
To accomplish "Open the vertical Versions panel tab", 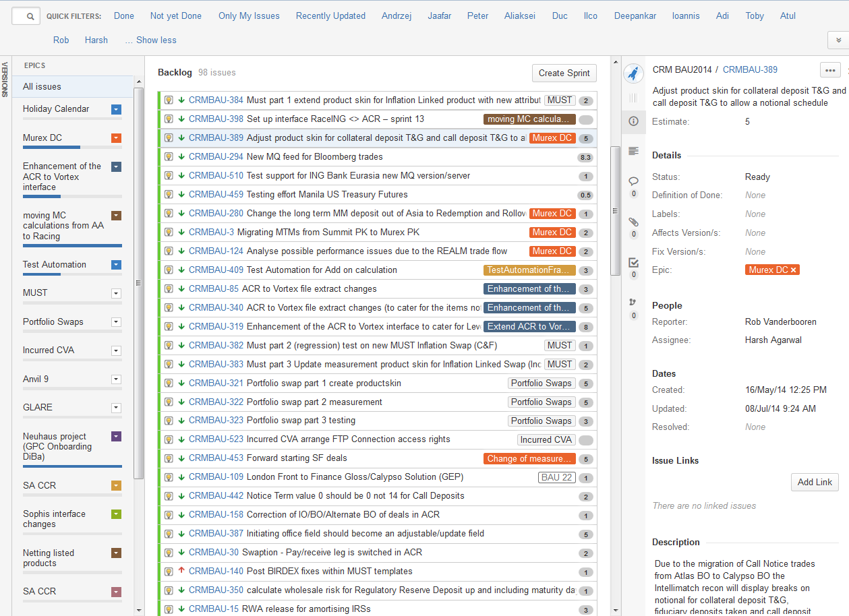I will [x=5, y=80].
